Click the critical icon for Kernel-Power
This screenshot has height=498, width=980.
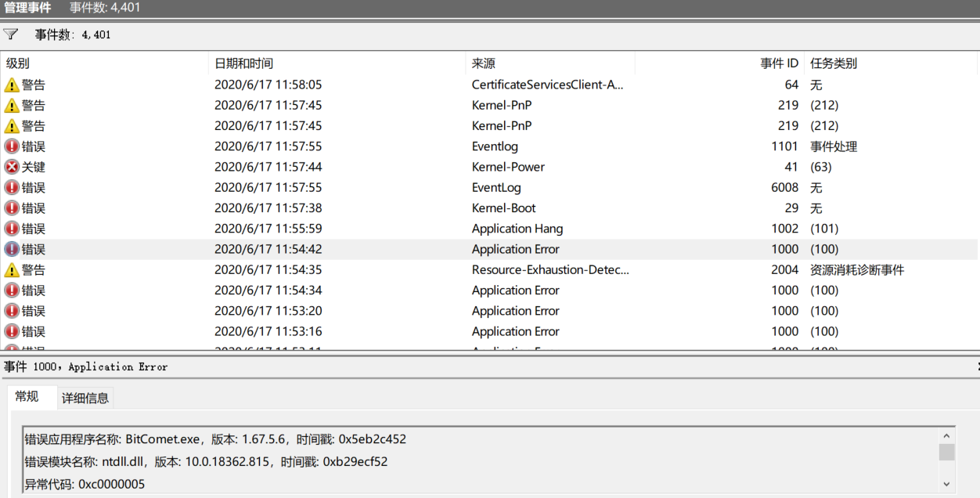[x=12, y=167]
